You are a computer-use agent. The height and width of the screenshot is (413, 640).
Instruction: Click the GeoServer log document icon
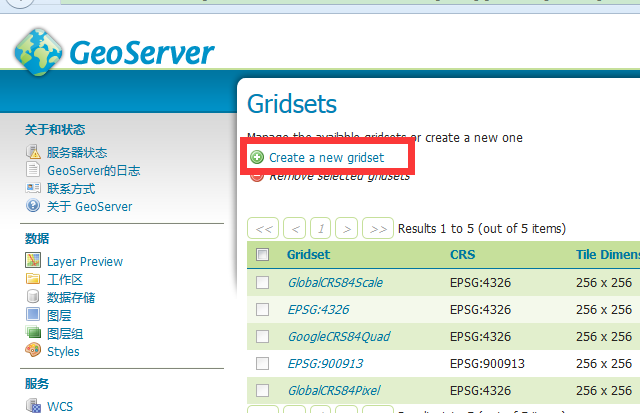[x=33, y=170]
